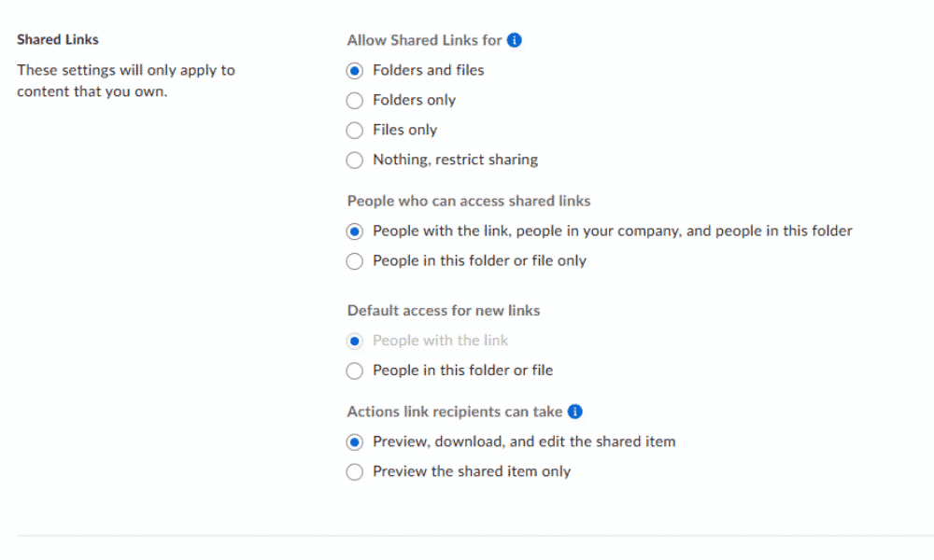The image size is (934, 560).
Task: Select the Folders and files option
Action: tap(355, 70)
